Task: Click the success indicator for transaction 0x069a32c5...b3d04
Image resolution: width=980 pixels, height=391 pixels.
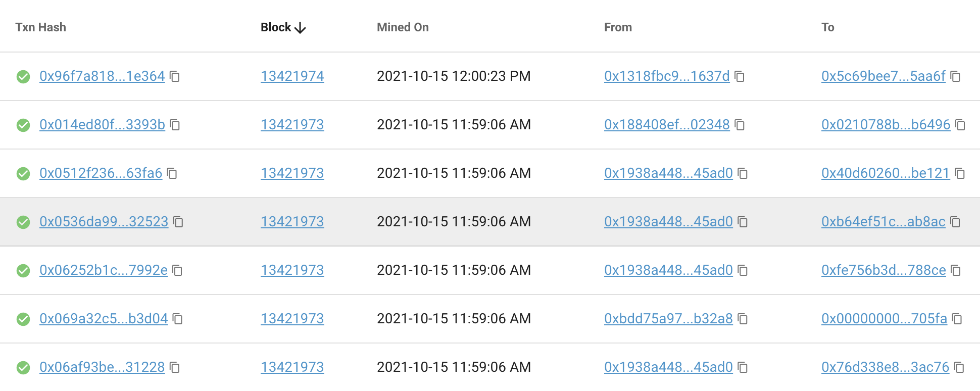Action: pyautogui.click(x=24, y=319)
